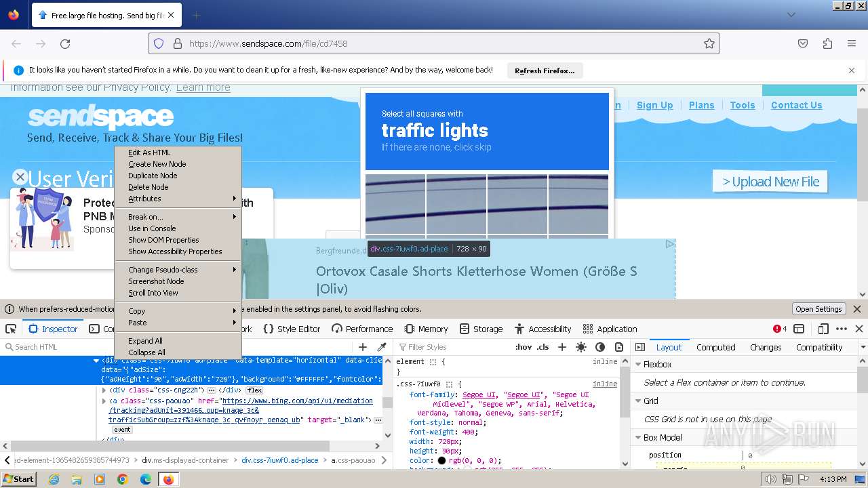Switch to the Performance tab

tap(362, 329)
